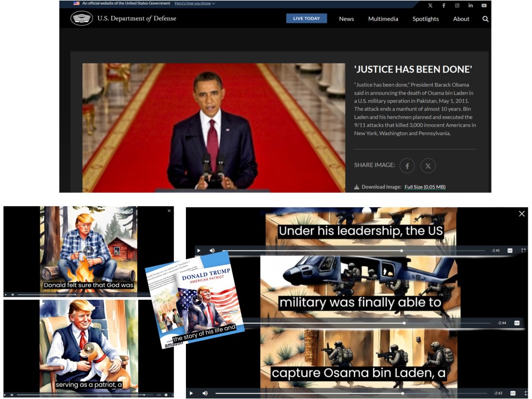This screenshot has width=532, height=399.
Task: Play the Donald Trump American Patriot book video
Action: [x=197, y=300]
